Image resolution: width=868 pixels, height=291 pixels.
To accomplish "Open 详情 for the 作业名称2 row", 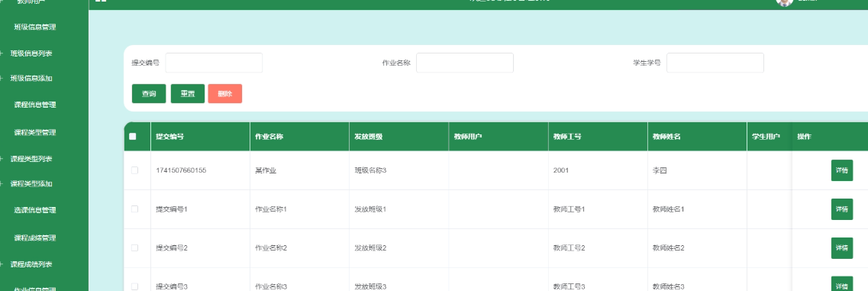I will click(841, 247).
